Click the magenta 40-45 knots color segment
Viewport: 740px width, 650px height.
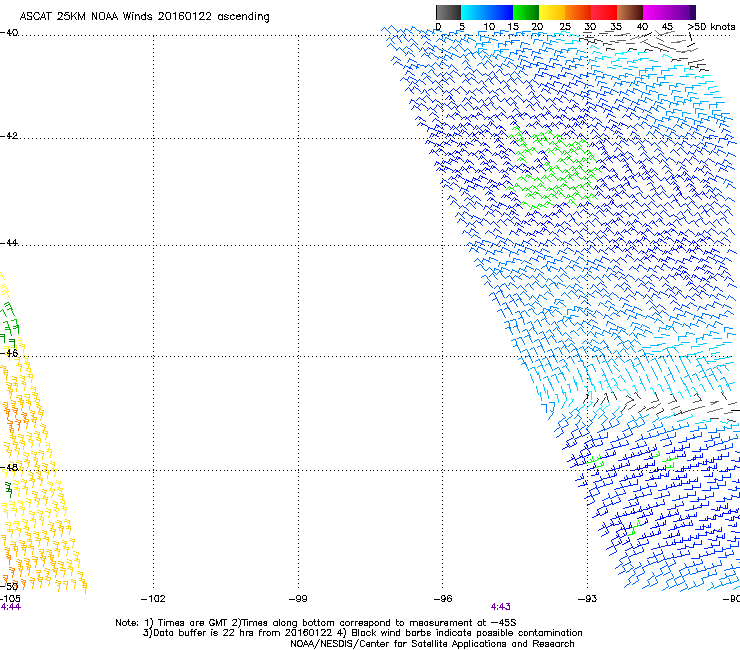(x=656, y=12)
